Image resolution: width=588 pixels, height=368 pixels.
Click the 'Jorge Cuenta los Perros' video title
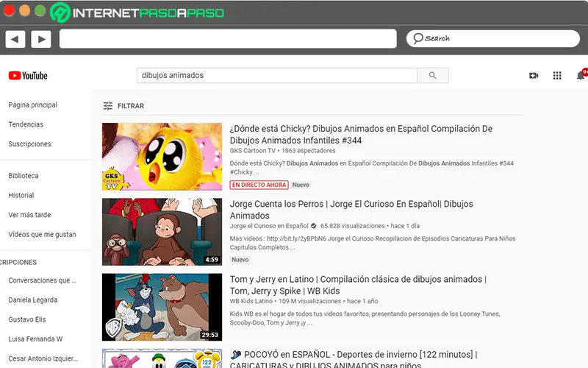coord(351,210)
